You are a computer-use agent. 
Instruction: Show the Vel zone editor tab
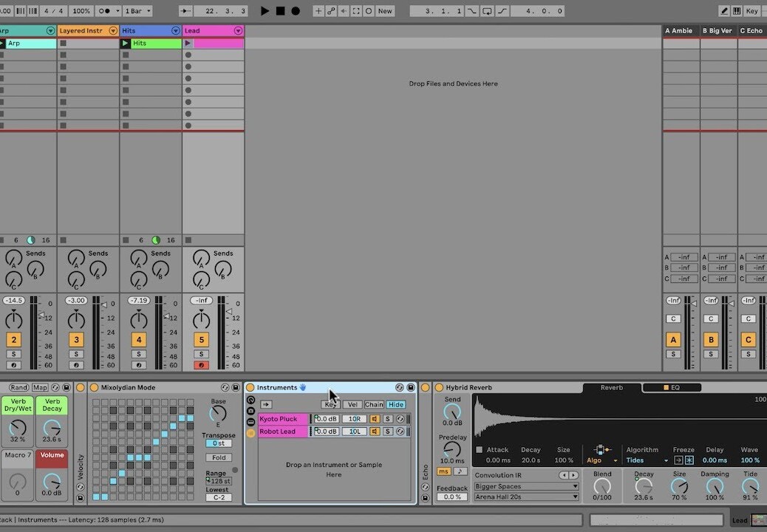tap(352, 404)
